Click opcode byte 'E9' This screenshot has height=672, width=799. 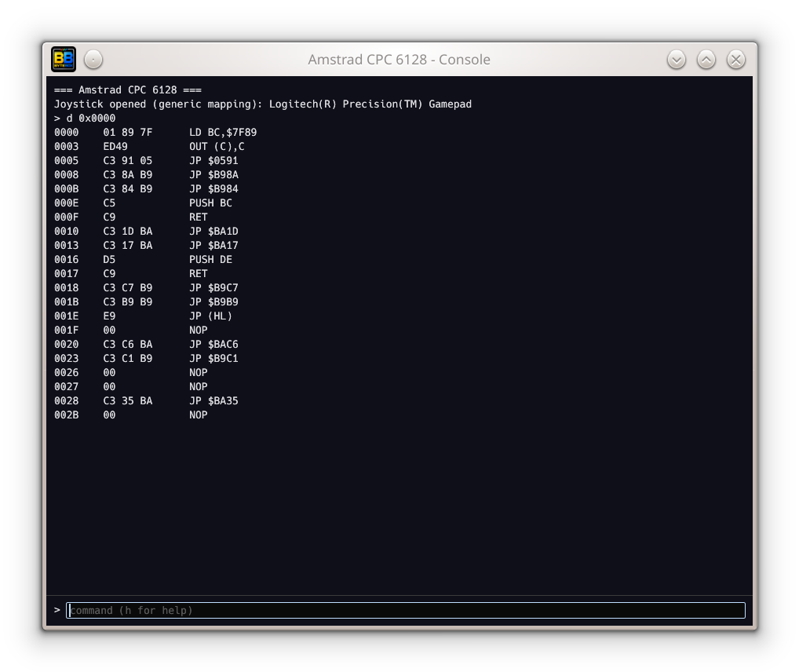[x=110, y=316]
